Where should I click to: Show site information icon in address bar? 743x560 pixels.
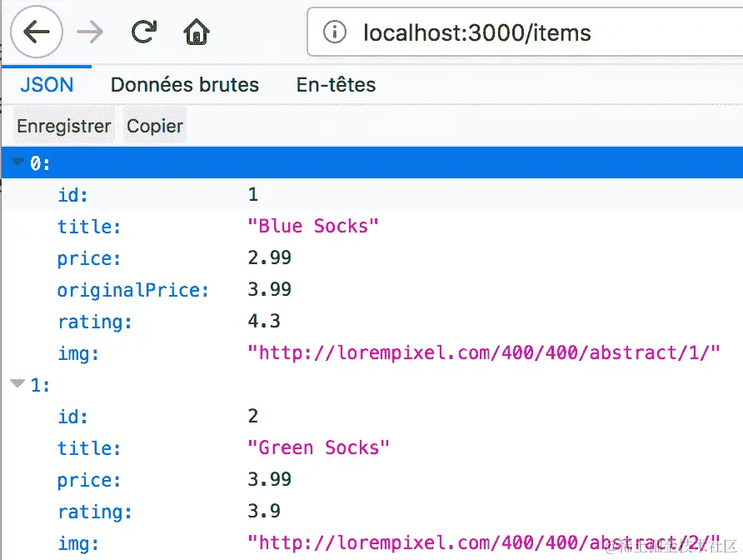point(334,32)
